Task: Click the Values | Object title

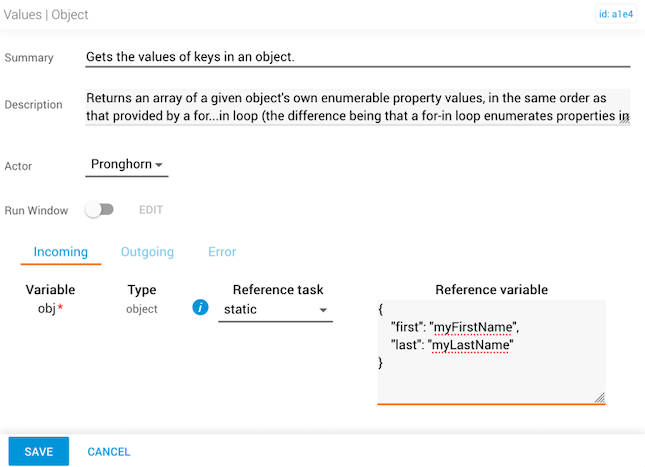Action: tap(46, 15)
